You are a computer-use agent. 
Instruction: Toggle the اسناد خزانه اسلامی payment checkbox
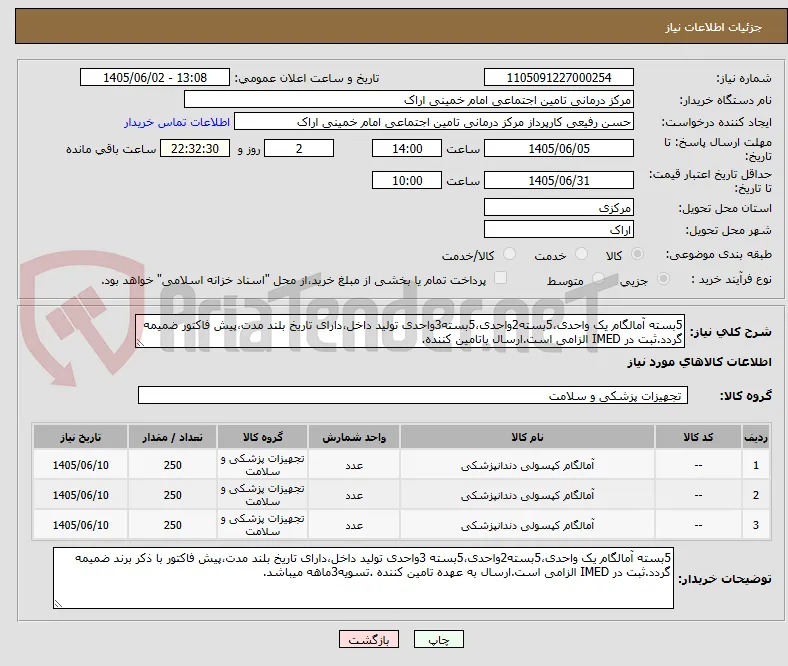501,278
